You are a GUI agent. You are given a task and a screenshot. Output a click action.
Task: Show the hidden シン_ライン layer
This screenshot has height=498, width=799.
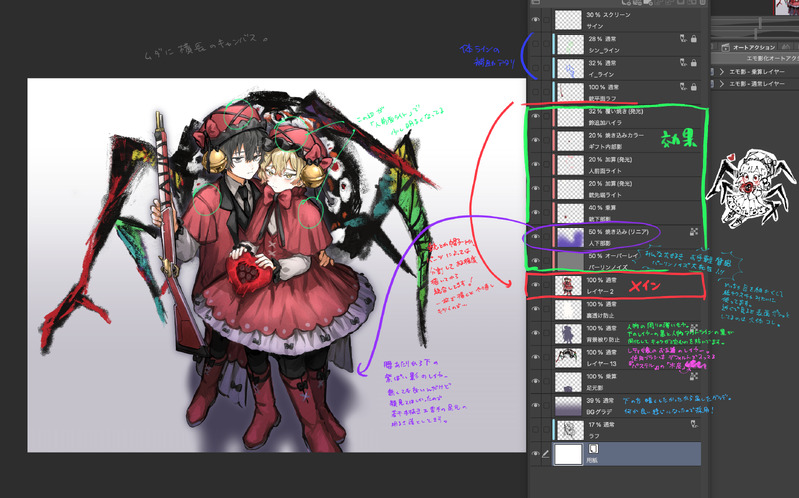click(x=535, y=44)
